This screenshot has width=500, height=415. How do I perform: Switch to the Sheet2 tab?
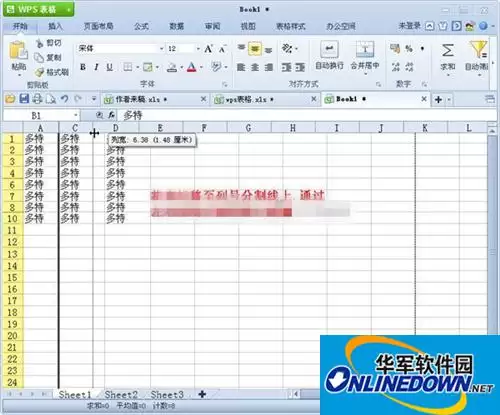(121, 395)
